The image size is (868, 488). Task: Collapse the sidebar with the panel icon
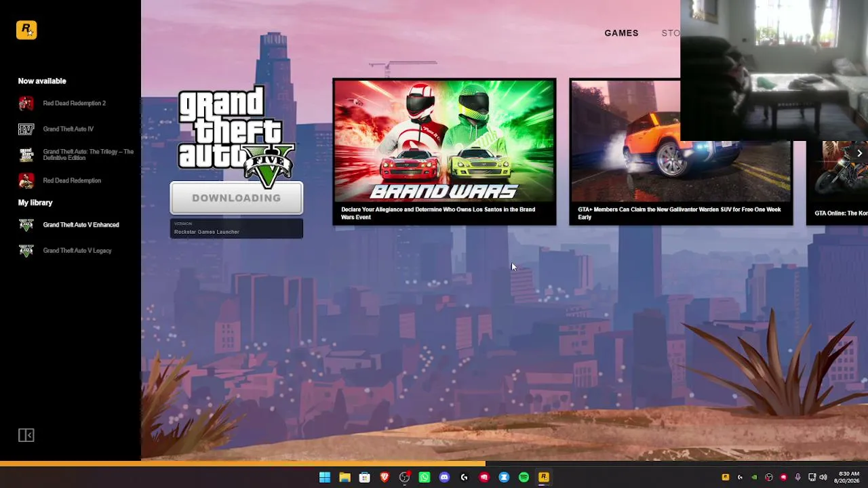click(x=26, y=435)
